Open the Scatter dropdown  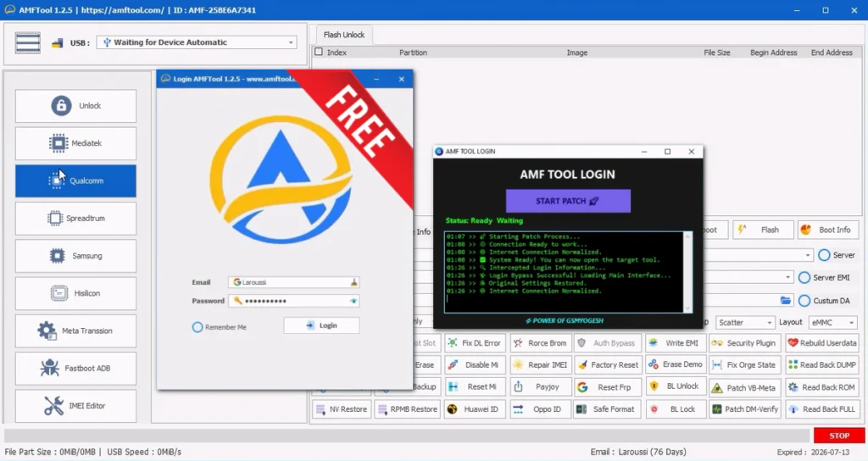tap(745, 323)
